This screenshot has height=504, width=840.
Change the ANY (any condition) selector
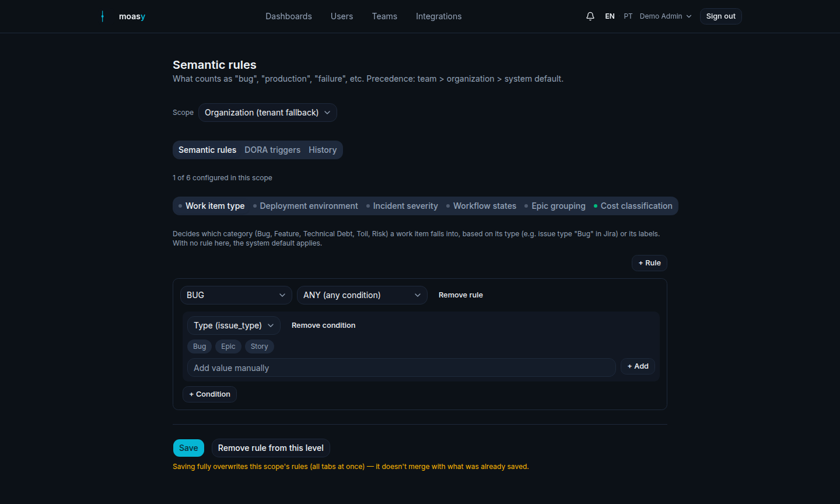pyautogui.click(x=362, y=295)
